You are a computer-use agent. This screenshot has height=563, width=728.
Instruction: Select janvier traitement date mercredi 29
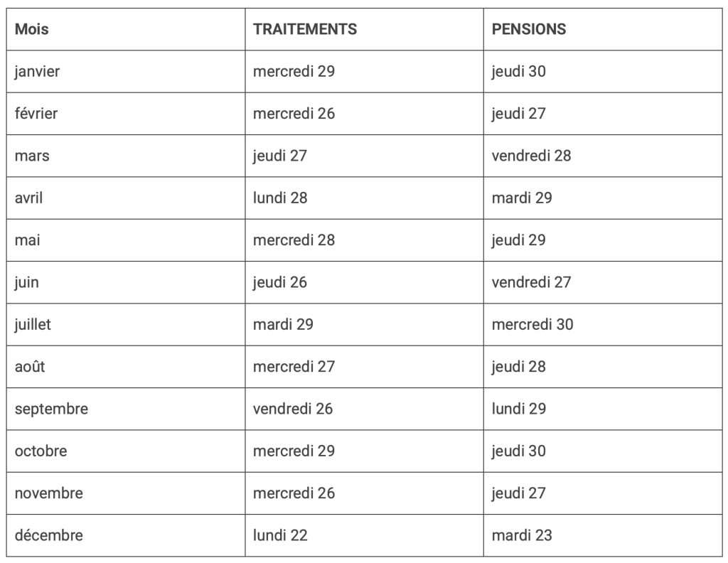tap(294, 72)
